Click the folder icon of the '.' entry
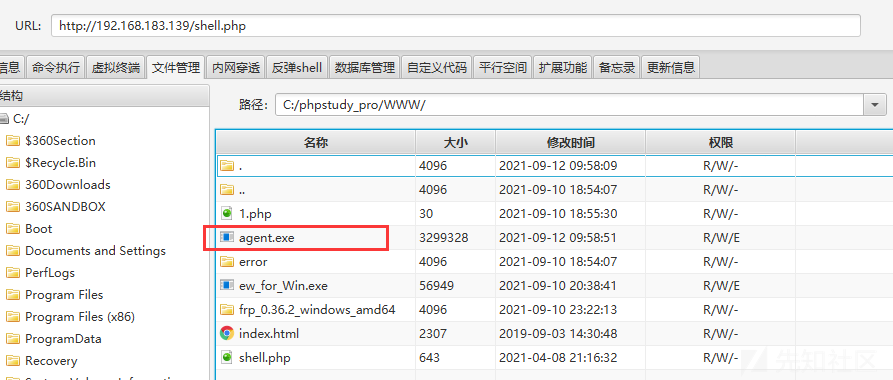Screen dimensions: 893x380 coord(227,166)
